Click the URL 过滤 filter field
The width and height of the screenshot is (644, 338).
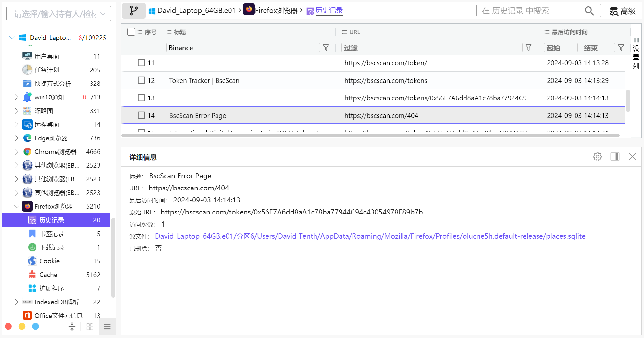click(432, 48)
